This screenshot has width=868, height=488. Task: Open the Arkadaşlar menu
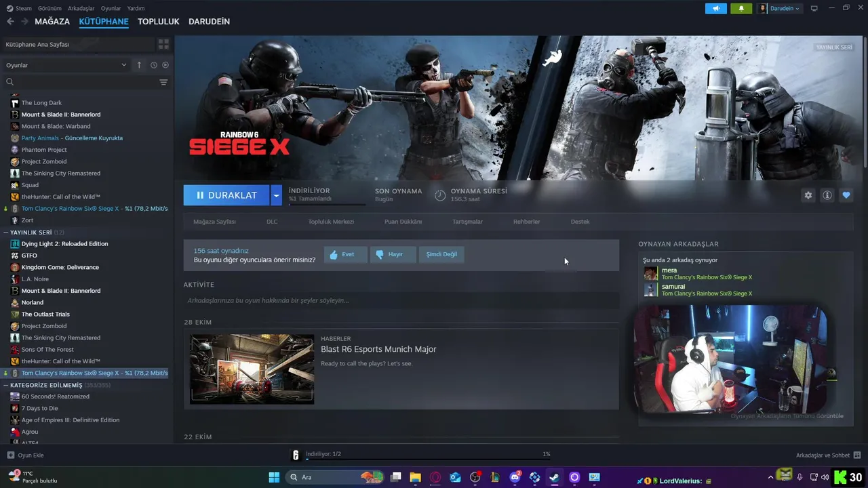click(x=81, y=8)
